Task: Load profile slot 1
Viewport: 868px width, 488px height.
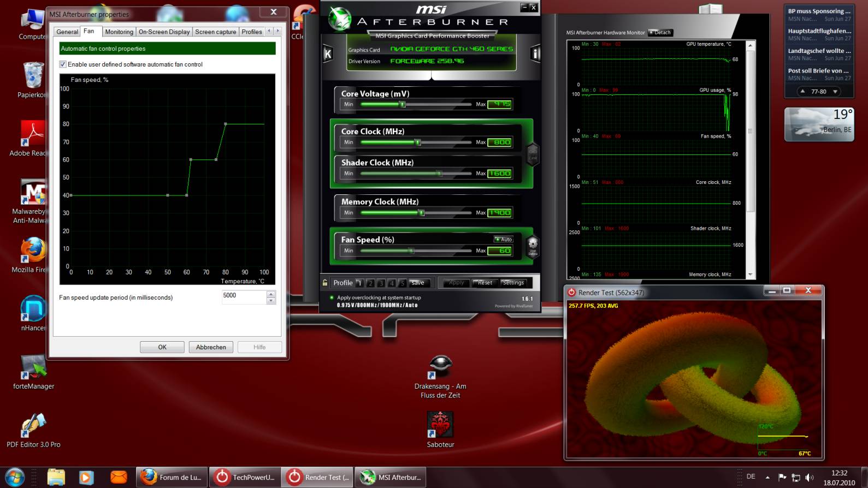Action: tap(359, 283)
